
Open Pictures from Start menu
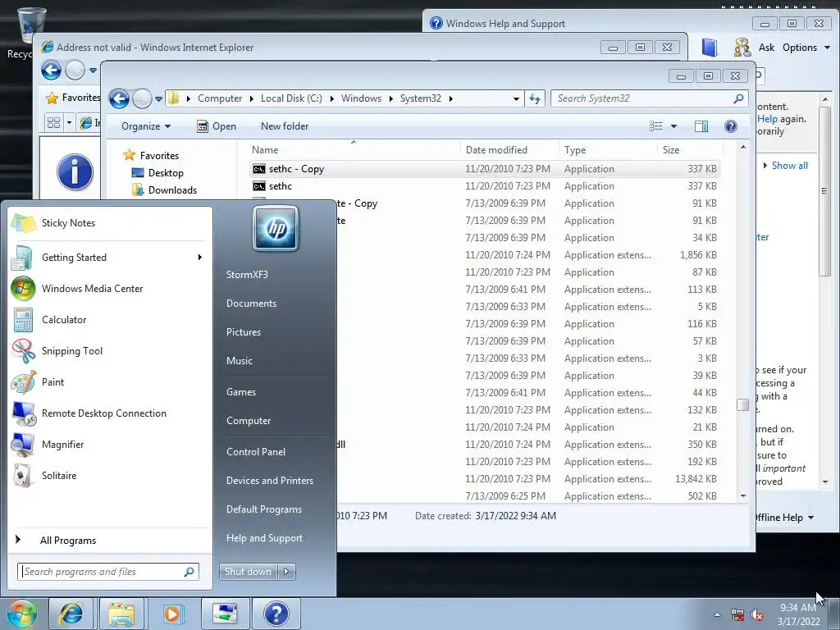pyautogui.click(x=243, y=332)
